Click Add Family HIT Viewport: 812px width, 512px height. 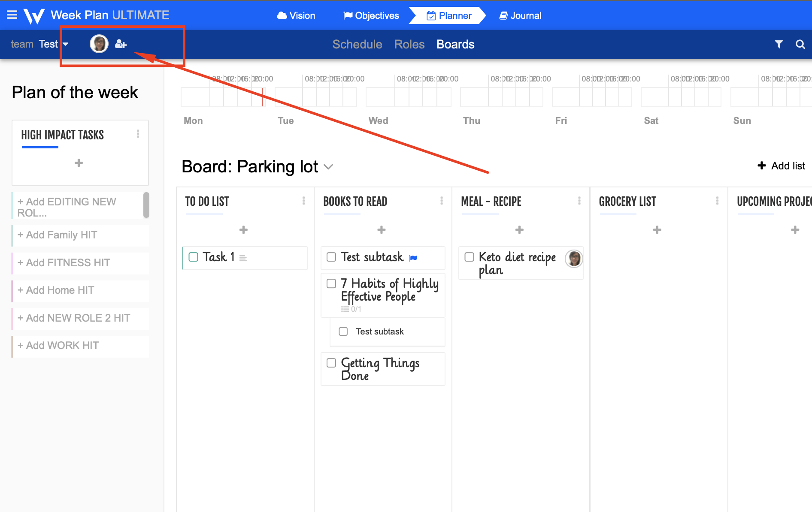(x=80, y=235)
